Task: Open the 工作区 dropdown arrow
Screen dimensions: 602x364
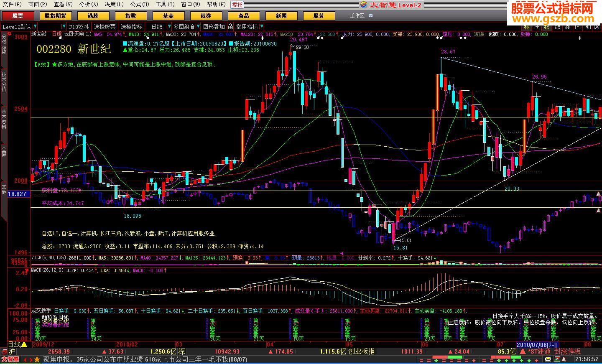Action: tap(370, 16)
